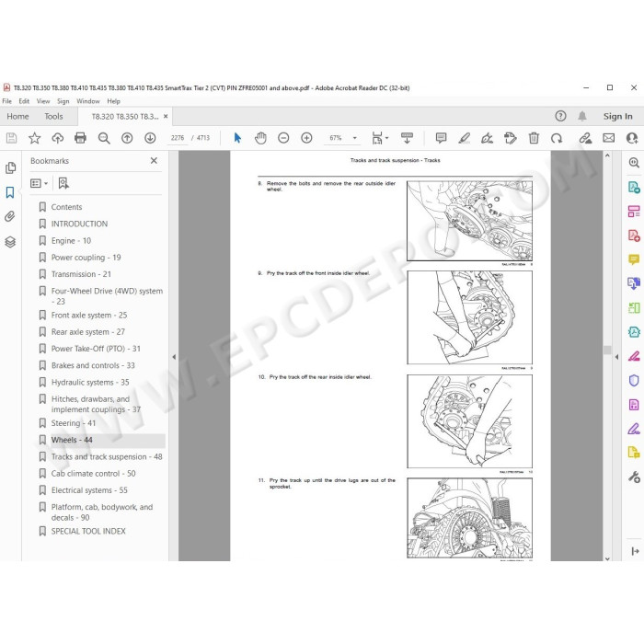The height and width of the screenshot is (644, 644).
Task: Click the stamp tool icon
Action: pos(510,138)
